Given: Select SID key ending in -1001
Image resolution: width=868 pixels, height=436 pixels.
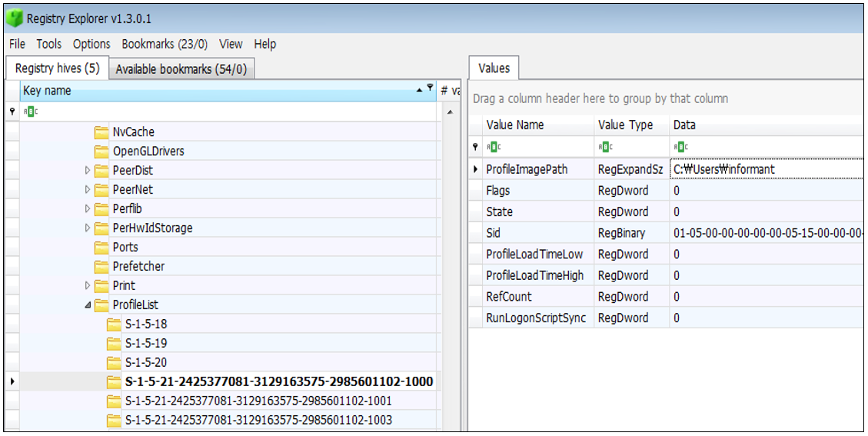Looking at the screenshot, I should pyautogui.click(x=258, y=401).
